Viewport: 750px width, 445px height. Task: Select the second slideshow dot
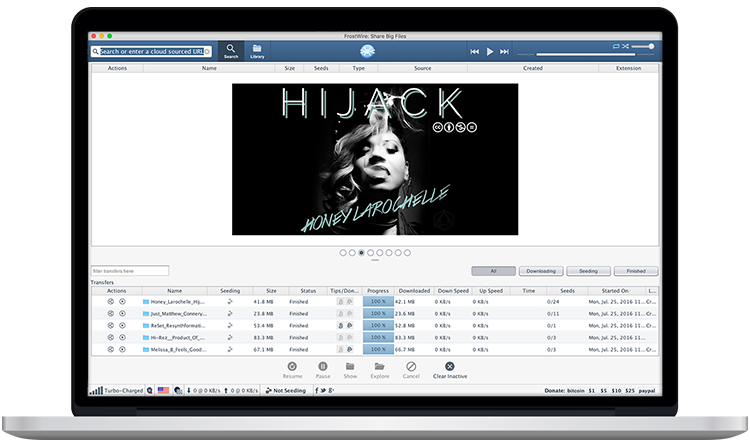352,253
